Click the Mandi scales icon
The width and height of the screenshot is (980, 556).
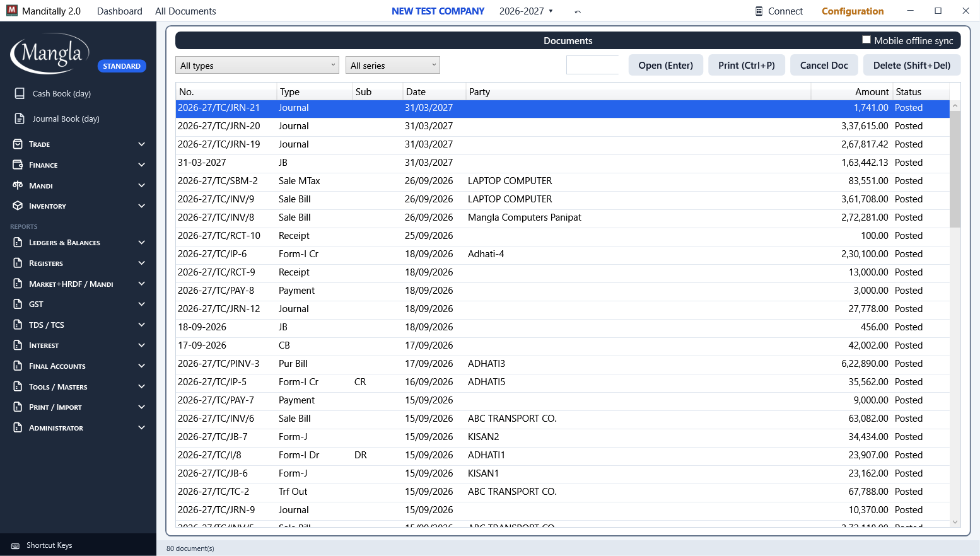pos(18,185)
